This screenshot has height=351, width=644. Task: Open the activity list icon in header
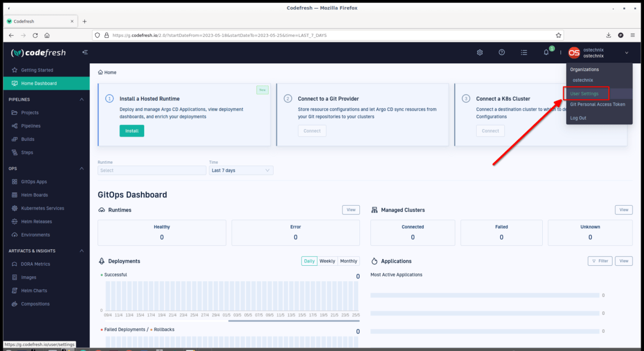point(523,53)
